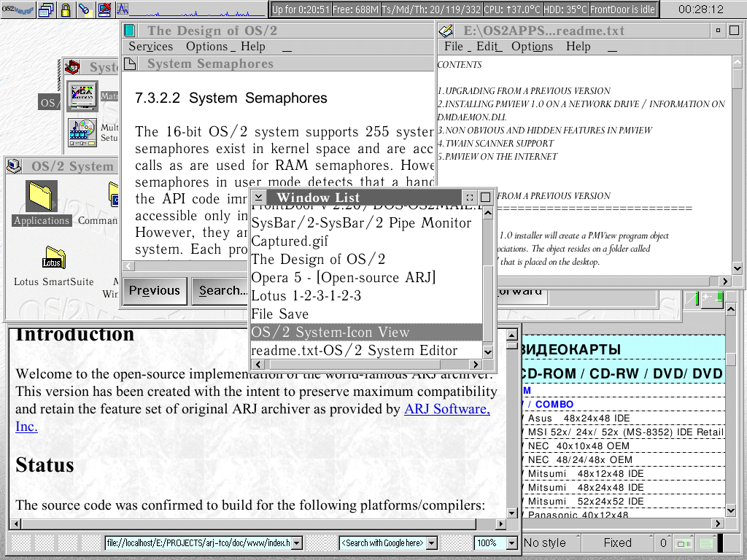The height and width of the screenshot is (560, 747).
Task: Click the Previous button in the book viewer
Action: pyautogui.click(x=155, y=290)
